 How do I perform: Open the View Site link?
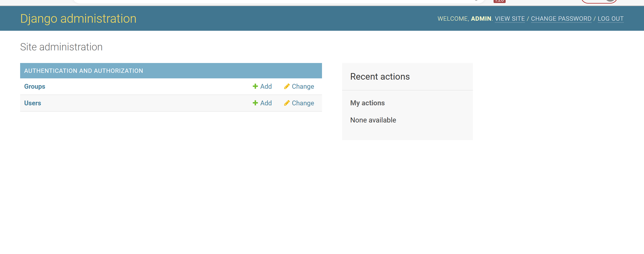coord(510,19)
